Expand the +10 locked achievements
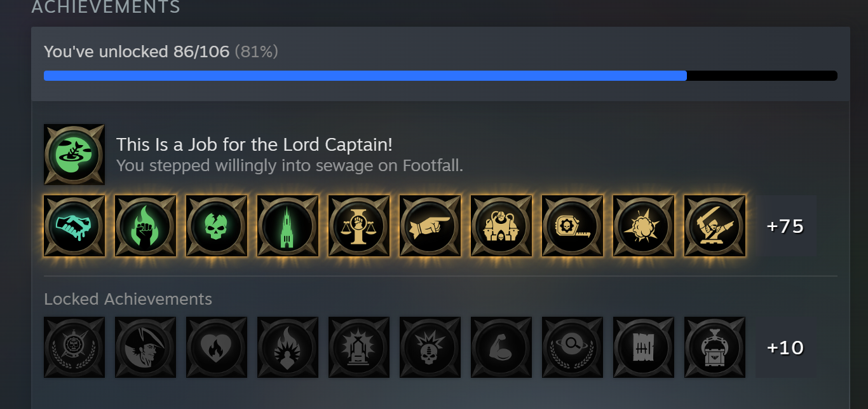 click(x=786, y=348)
